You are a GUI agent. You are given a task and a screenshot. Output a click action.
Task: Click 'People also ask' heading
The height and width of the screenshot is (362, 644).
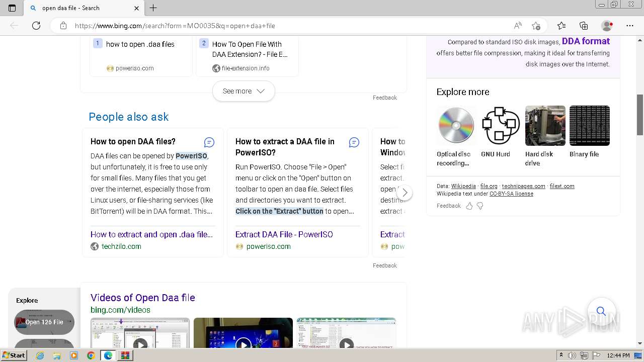click(x=129, y=117)
